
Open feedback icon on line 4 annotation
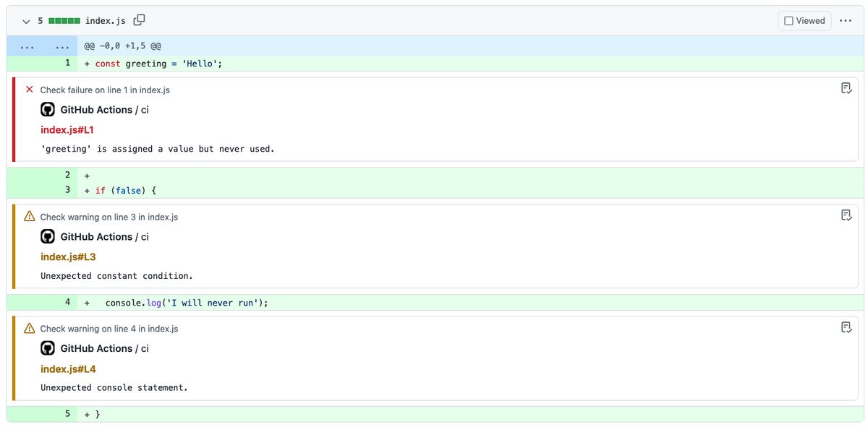click(x=846, y=327)
